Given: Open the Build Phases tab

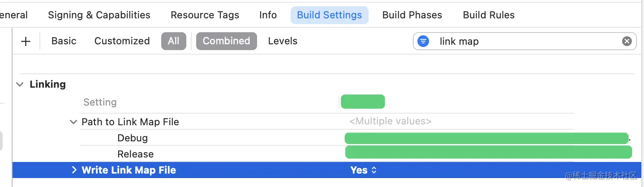Looking at the screenshot, I should [412, 15].
